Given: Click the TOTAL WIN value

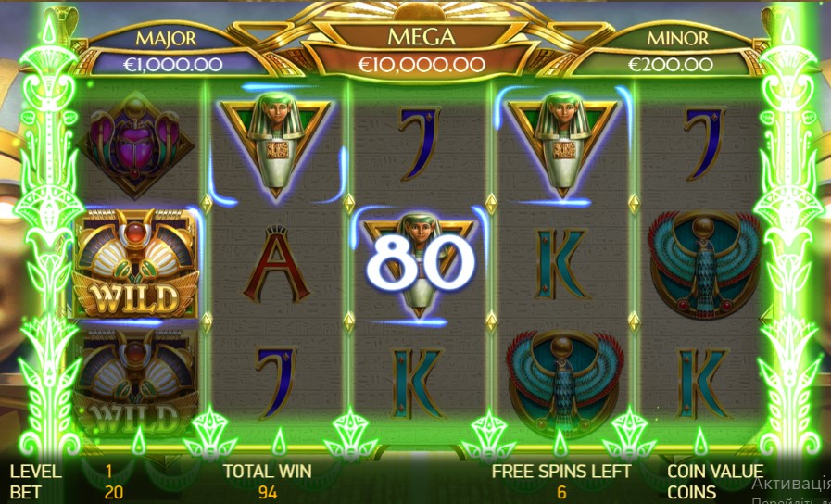Looking at the screenshot, I should (x=268, y=492).
